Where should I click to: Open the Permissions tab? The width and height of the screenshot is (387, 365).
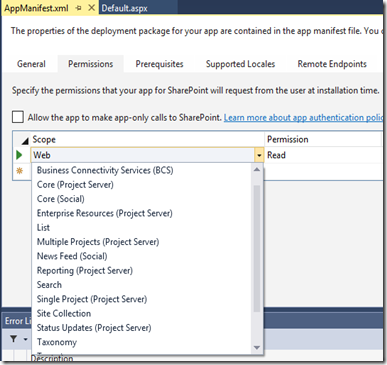[x=91, y=64]
